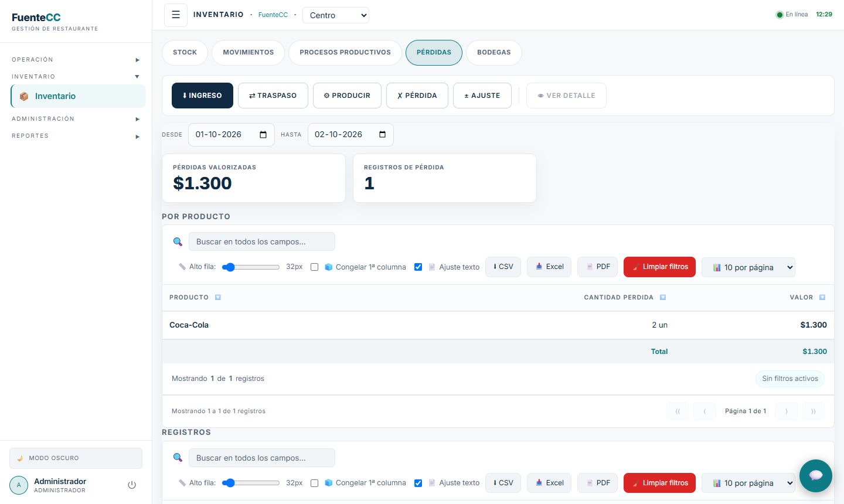Uncheck Ajuste texto in Por Producto

point(418,267)
